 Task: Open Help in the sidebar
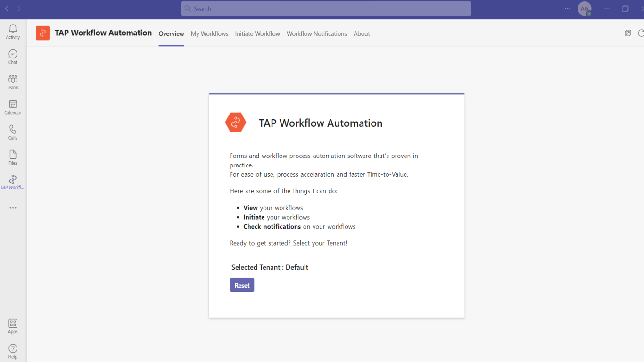tap(13, 351)
